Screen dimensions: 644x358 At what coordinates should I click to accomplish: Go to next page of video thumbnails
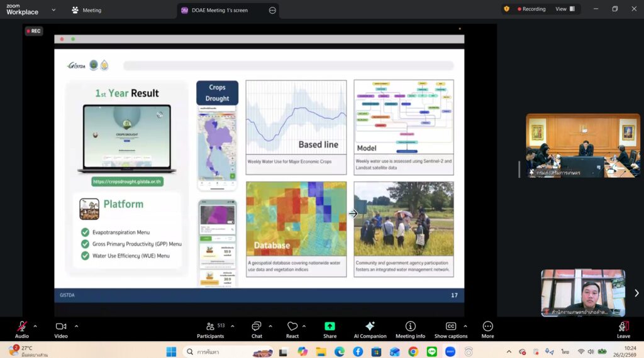636,293
